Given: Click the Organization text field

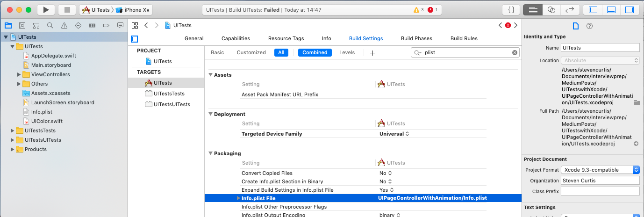Looking at the screenshot, I should click(600, 181).
